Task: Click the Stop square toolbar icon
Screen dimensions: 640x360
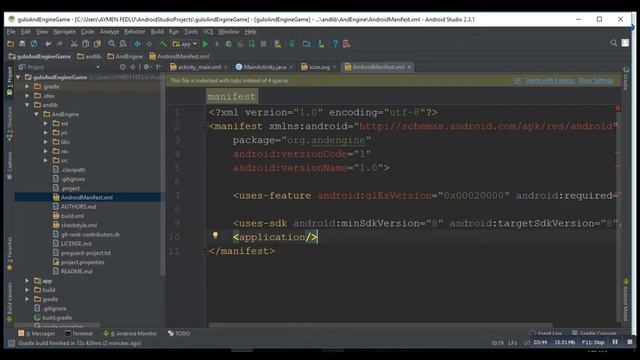Action: click(x=263, y=44)
